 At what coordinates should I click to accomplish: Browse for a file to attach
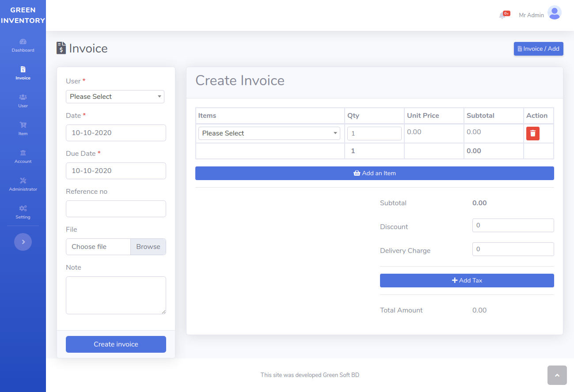148,246
